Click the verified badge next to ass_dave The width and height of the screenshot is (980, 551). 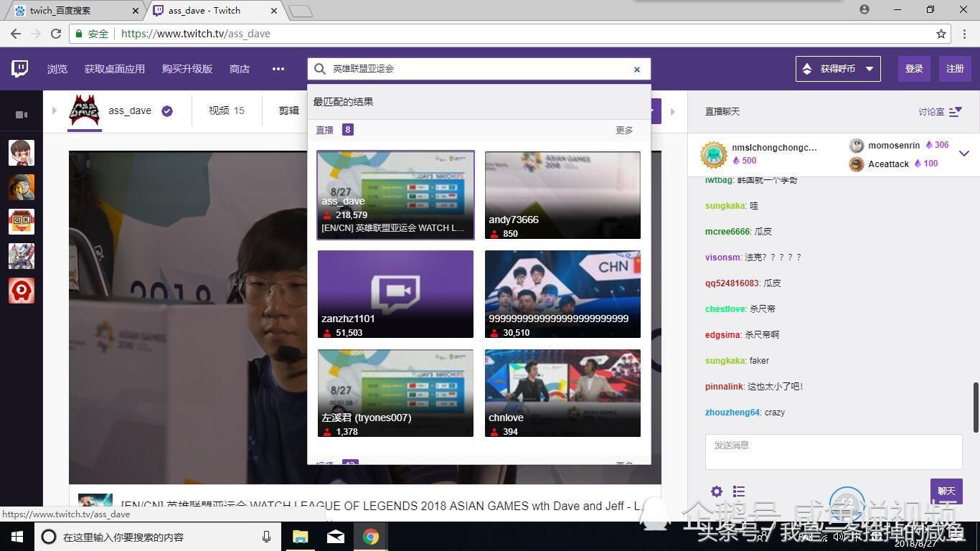coord(167,110)
